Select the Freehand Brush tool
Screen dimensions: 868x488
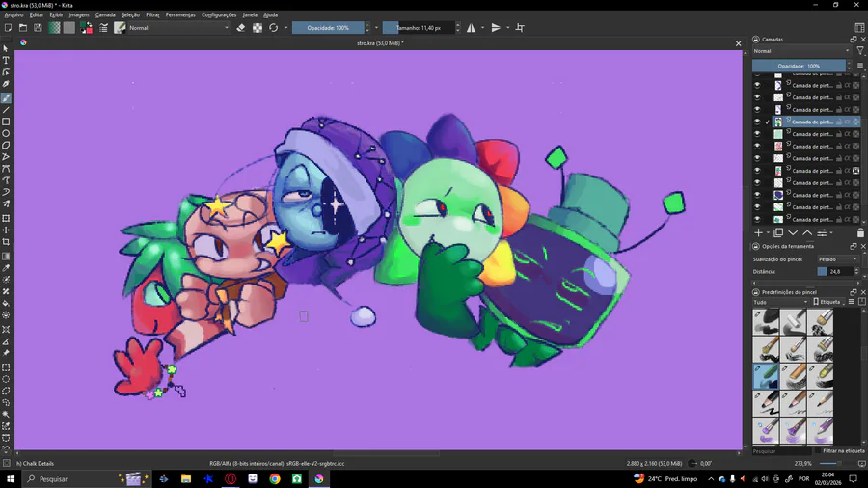click(6, 97)
